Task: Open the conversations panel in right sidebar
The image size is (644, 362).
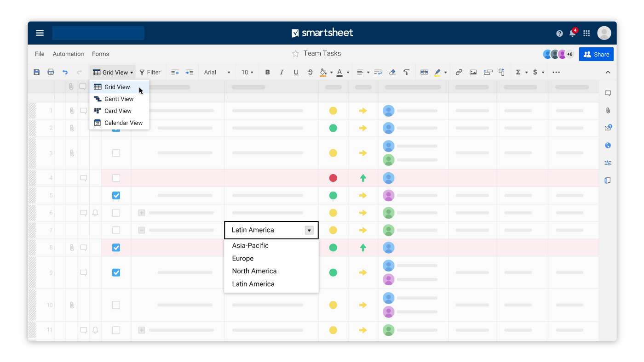Action: tap(608, 93)
